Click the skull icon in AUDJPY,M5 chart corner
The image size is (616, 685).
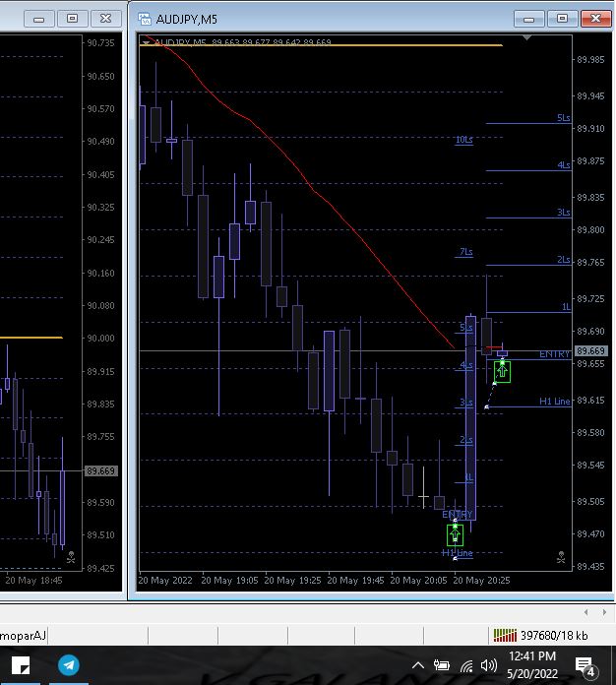pos(562,557)
